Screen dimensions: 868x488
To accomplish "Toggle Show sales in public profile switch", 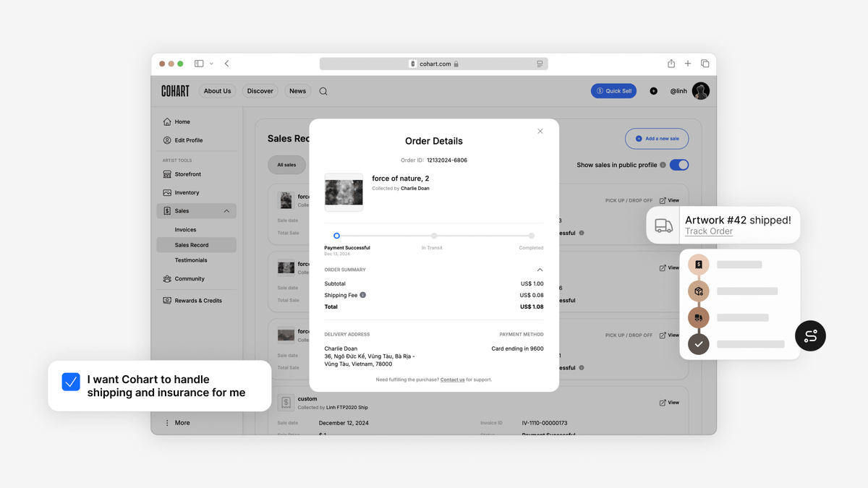I will click(x=679, y=165).
